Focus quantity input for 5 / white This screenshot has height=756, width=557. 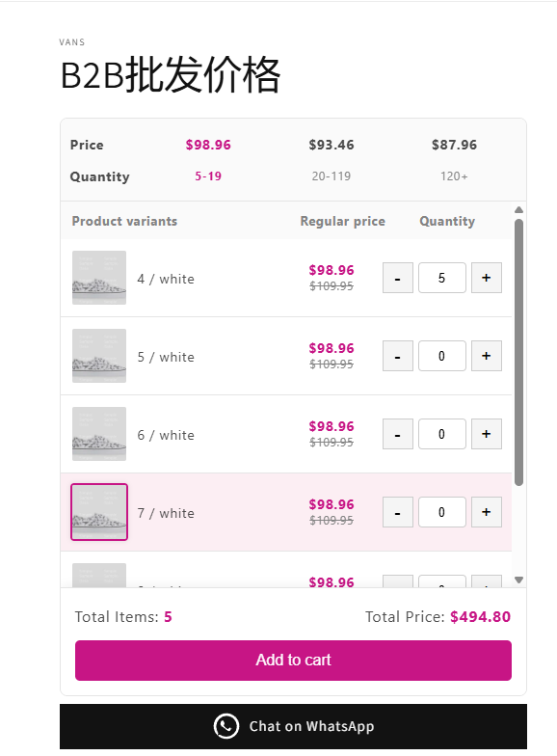(441, 356)
